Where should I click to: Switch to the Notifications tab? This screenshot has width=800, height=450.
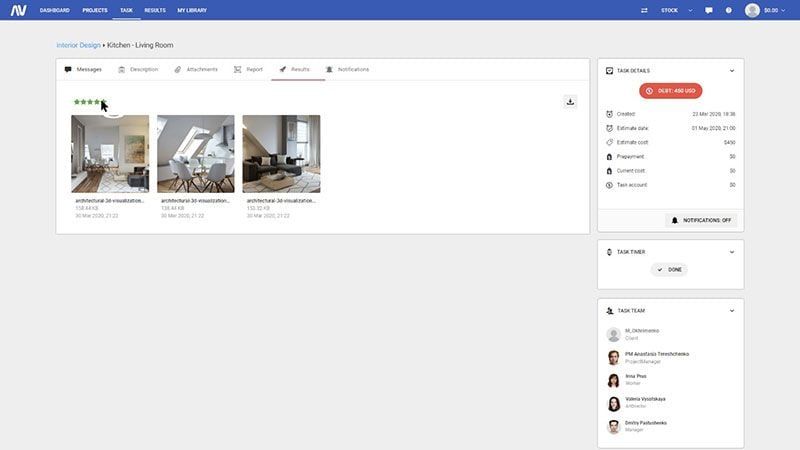[347, 69]
